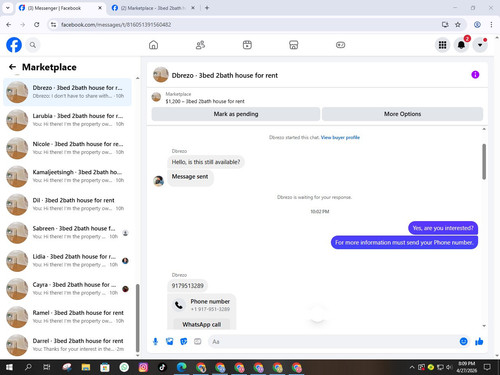Open the Kamaljeetsingh conversation
Screen dimensions: 500x375
(67, 176)
